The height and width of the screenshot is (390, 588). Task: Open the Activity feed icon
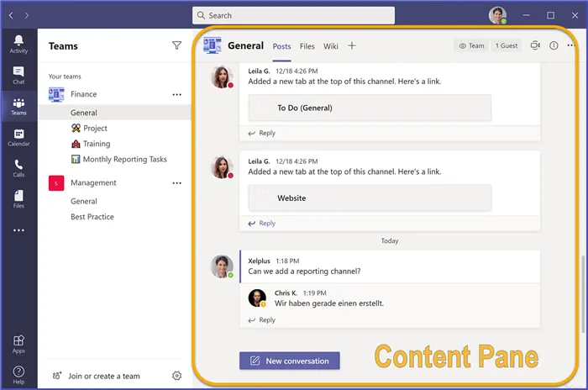(18, 44)
